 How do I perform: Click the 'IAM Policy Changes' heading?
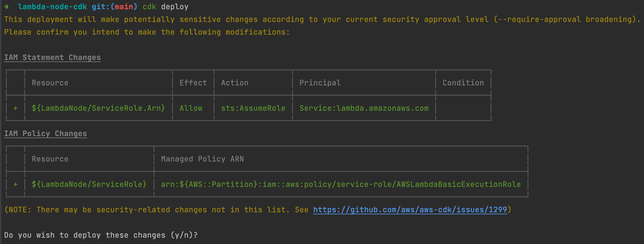point(46,134)
